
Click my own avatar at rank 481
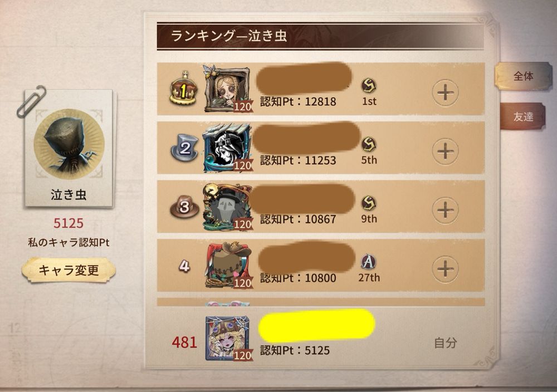click(228, 338)
